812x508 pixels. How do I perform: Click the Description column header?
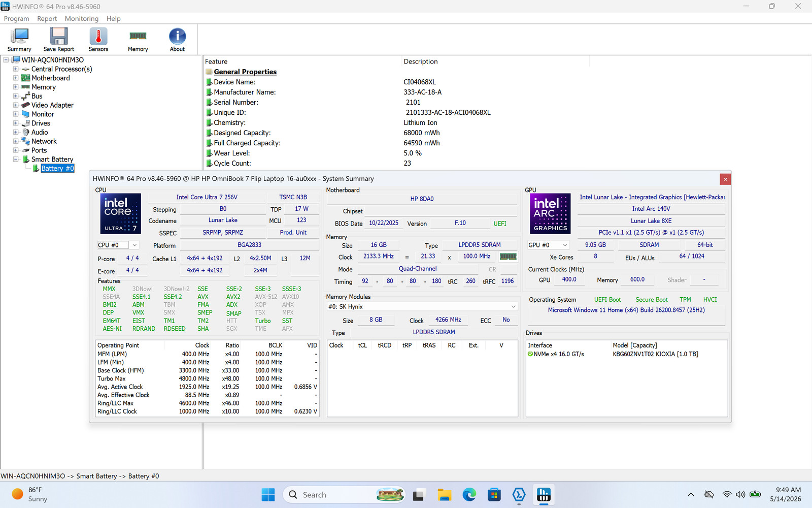tap(421, 61)
